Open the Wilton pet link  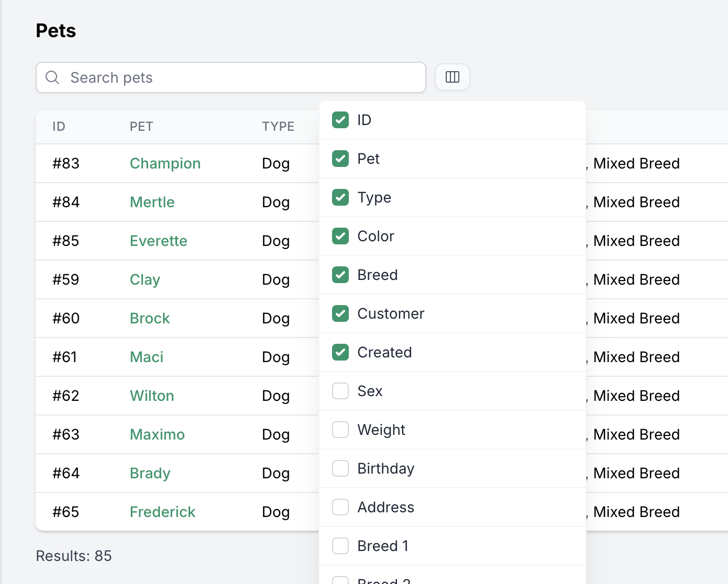pyautogui.click(x=152, y=396)
